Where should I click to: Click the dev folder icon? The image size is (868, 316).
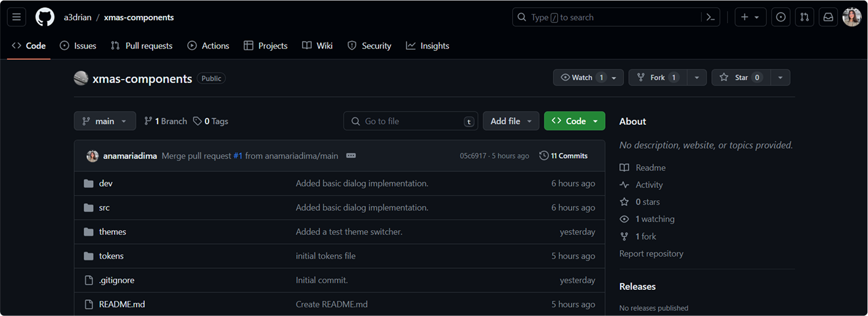point(89,183)
